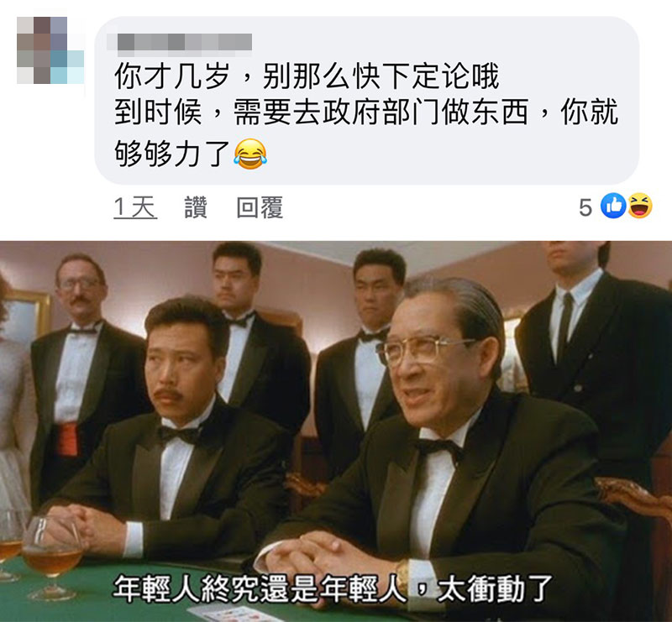The height and width of the screenshot is (622, 672).
Task: Click the gold wristwatch on the elderly man
Action: 402,576
